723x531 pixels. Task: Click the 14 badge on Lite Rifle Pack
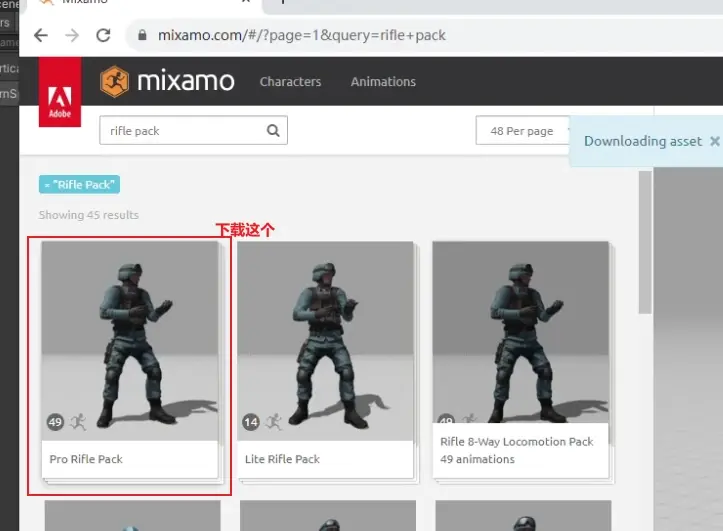point(251,422)
